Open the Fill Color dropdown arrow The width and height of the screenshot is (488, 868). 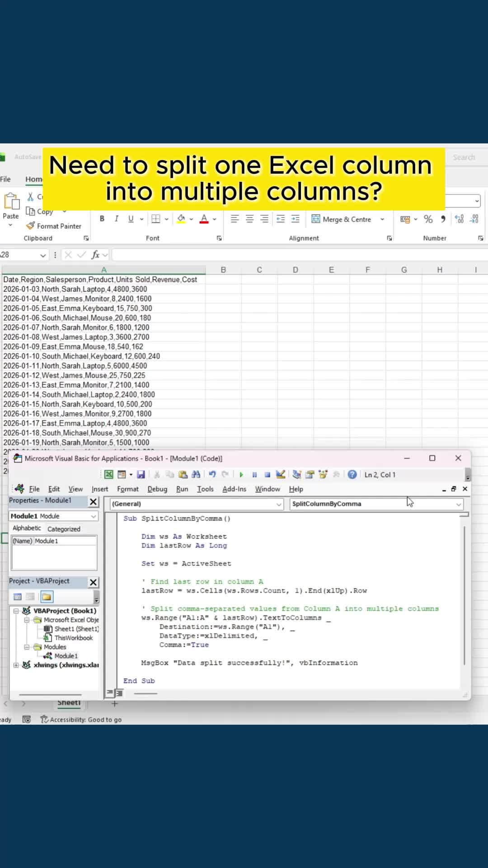tap(192, 219)
